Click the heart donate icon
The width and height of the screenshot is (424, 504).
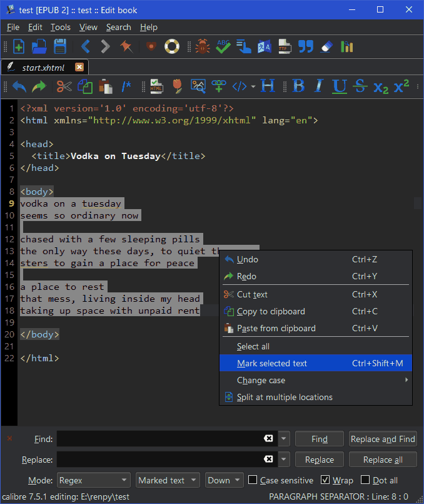[x=151, y=46]
